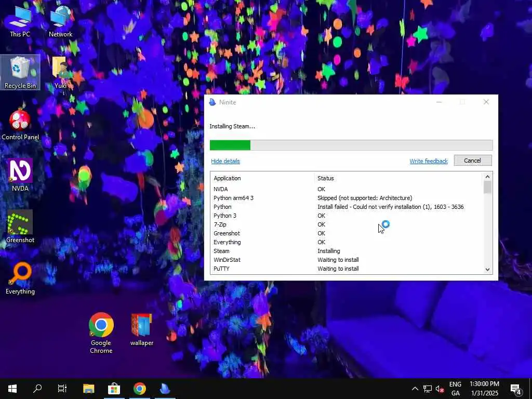This screenshot has height=399, width=532.
Task: Select the Control Panel desktop icon
Action: [x=20, y=124]
